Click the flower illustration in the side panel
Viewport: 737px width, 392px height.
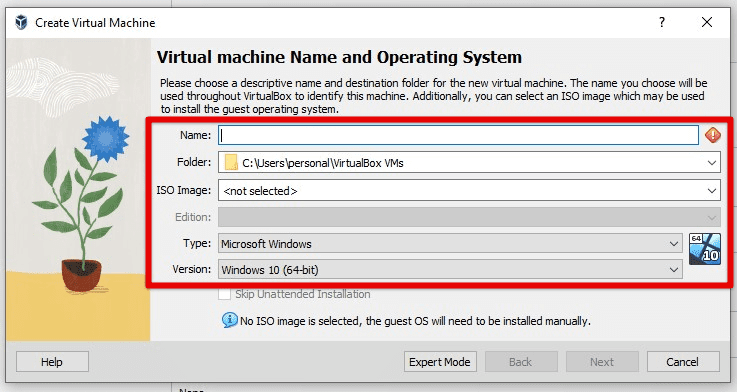pyautogui.click(x=81, y=204)
